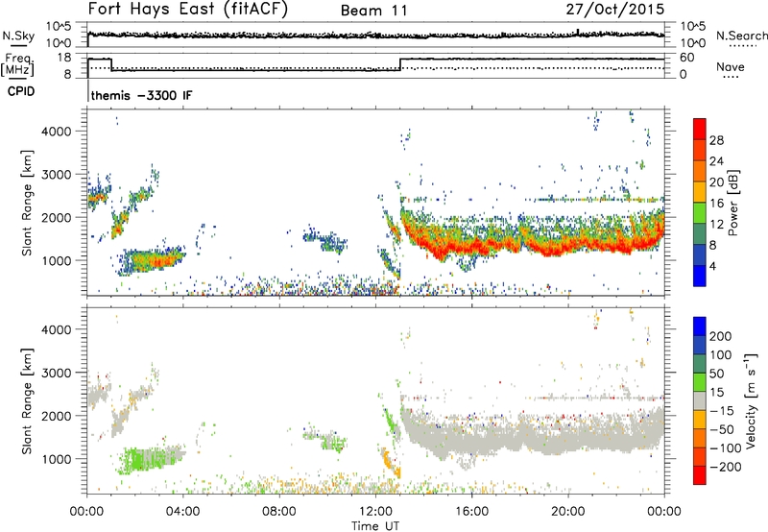Viewport: 768px width, 532px height.
Task: Click the "1000" tick on the Velocity panel
Action: click(x=57, y=460)
